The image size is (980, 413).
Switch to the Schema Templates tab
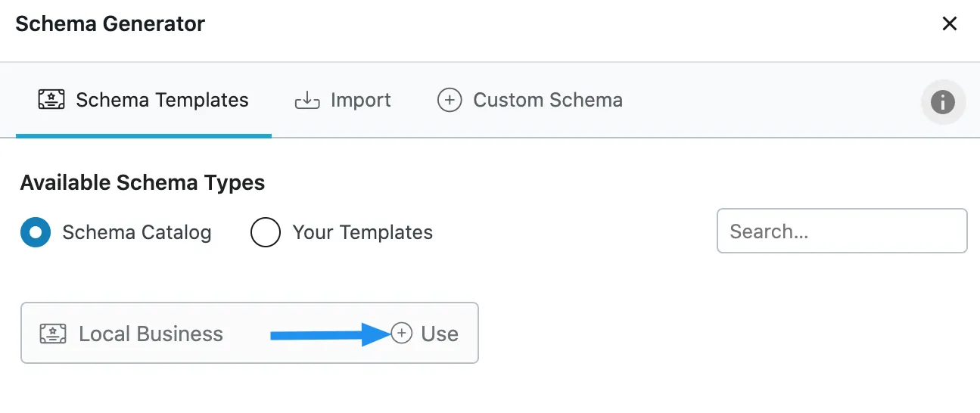click(144, 101)
